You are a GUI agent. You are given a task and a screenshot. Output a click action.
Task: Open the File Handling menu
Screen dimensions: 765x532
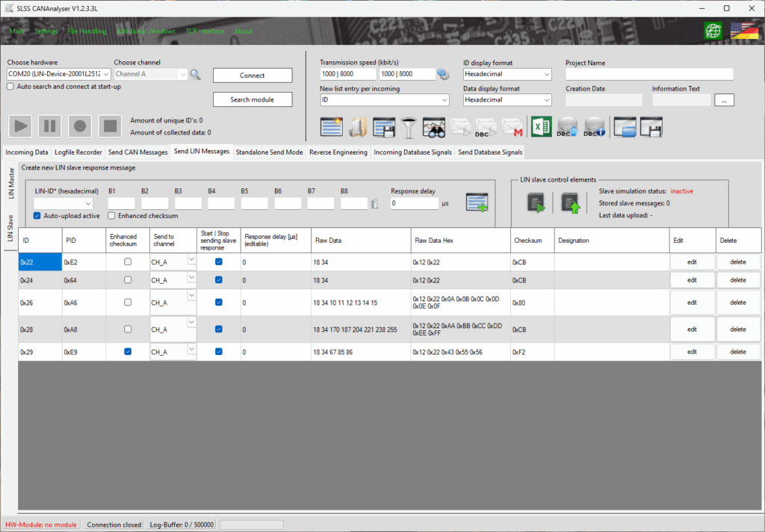coord(87,31)
